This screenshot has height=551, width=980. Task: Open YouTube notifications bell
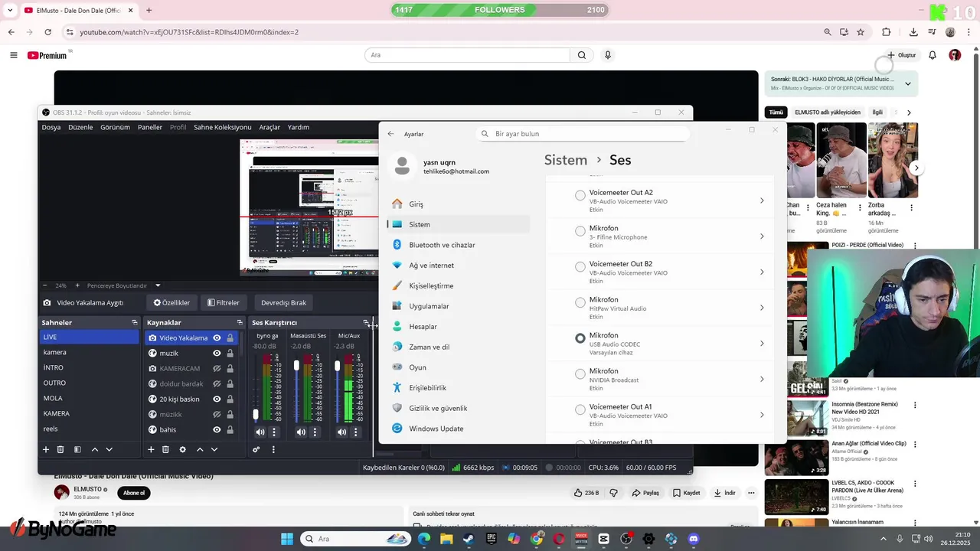[x=933, y=55]
